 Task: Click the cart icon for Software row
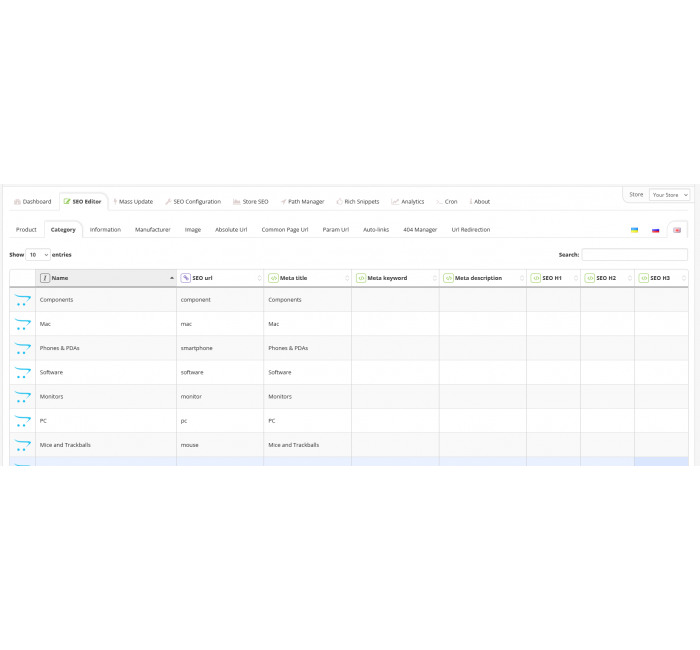(x=22, y=372)
